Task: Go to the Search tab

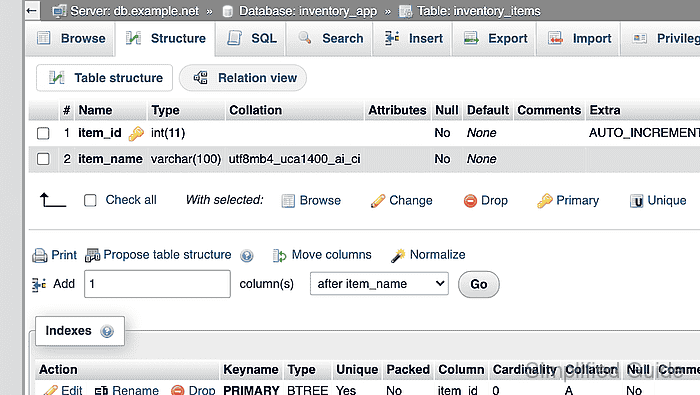Action: pyautogui.click(x=330, y=38)
